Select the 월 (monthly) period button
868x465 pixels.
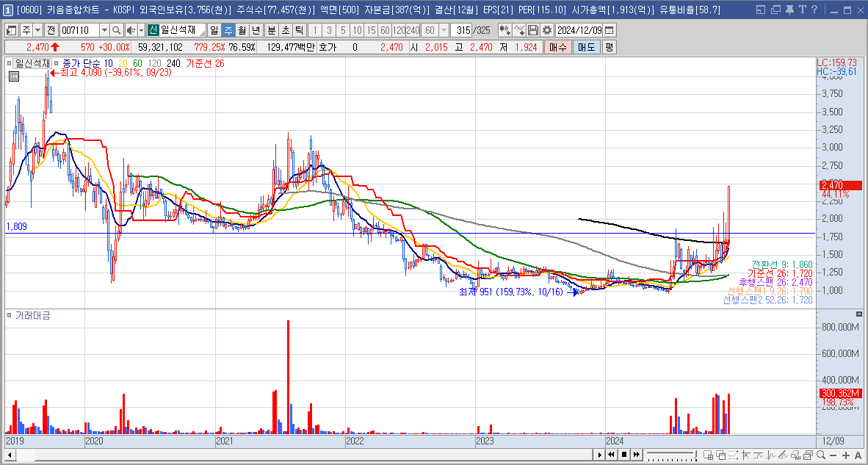pos(242,30)
